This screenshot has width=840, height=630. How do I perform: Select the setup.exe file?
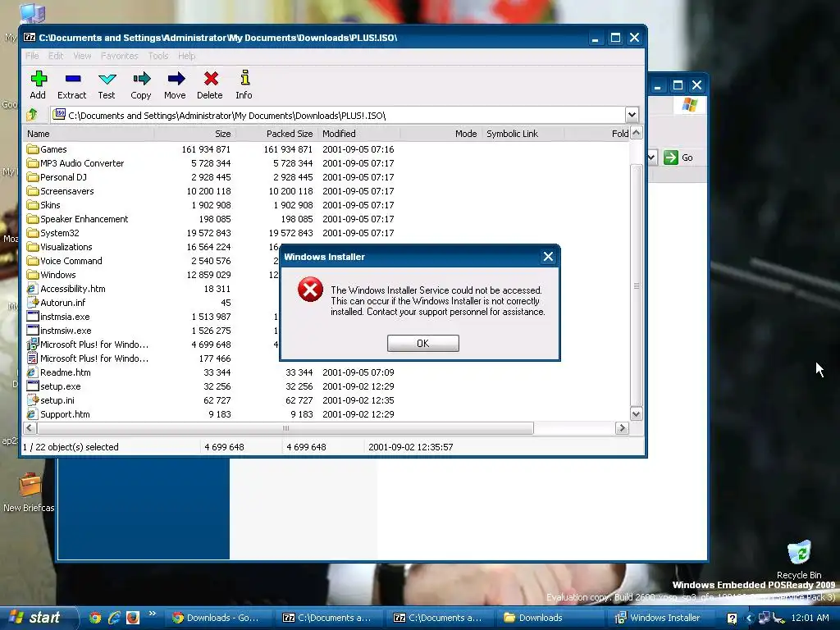pos(54,386)
